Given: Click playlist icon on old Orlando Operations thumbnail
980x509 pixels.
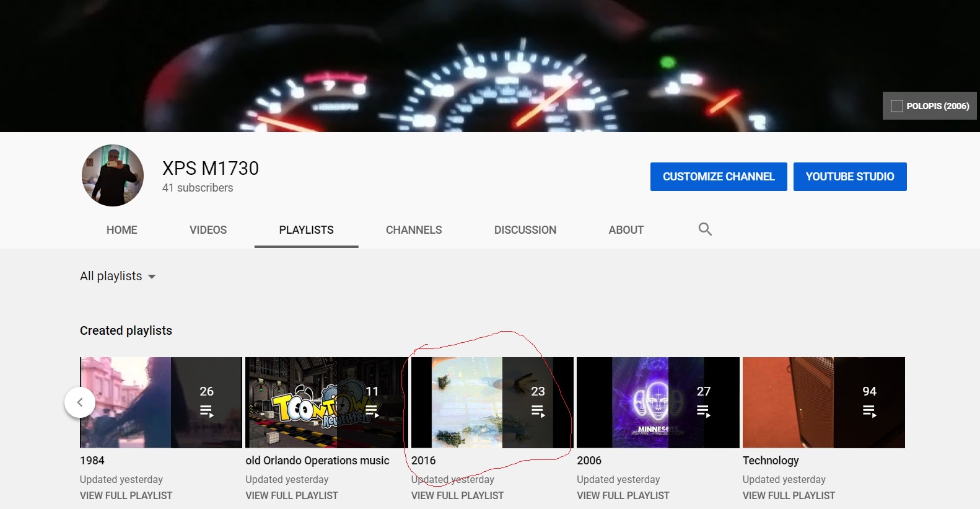Looking at the screenshot, I should point(372,411).
